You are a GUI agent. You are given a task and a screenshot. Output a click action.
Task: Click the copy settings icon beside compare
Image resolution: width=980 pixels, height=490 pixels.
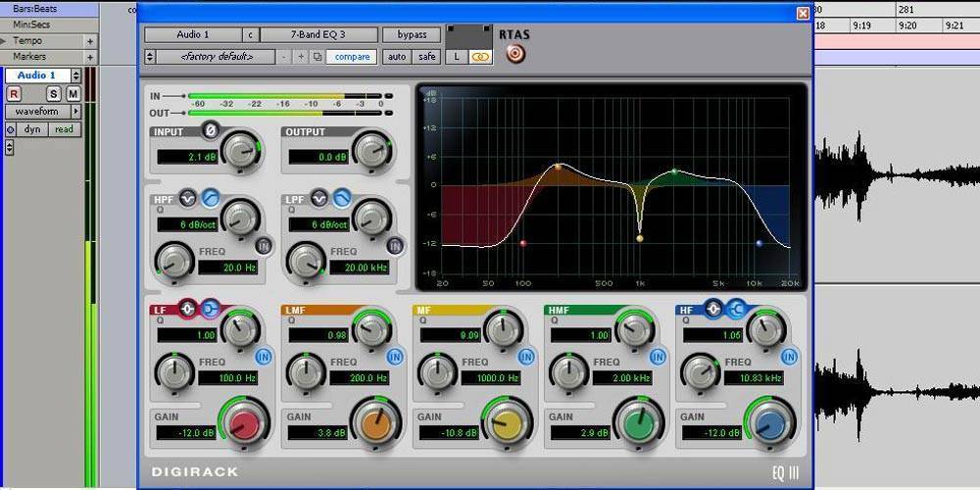pos(317,56)
